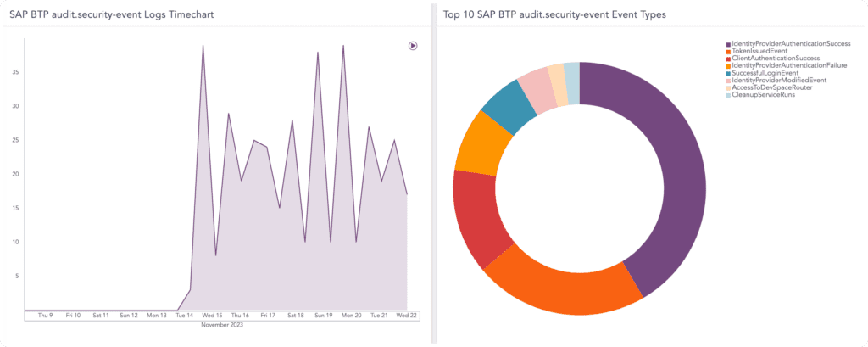Click the Mon 13 axis label
The image size is (868, 347).
click(x=157, y=316)
